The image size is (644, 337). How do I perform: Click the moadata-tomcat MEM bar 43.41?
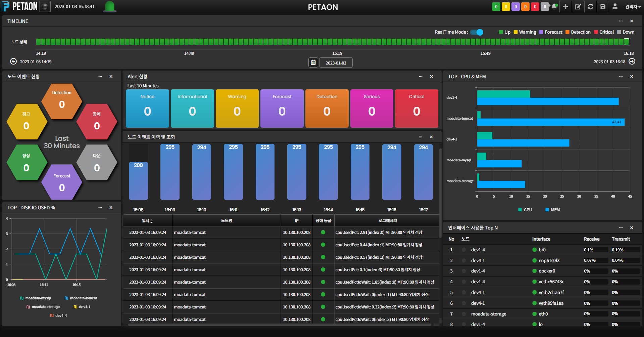click(551, 122)
